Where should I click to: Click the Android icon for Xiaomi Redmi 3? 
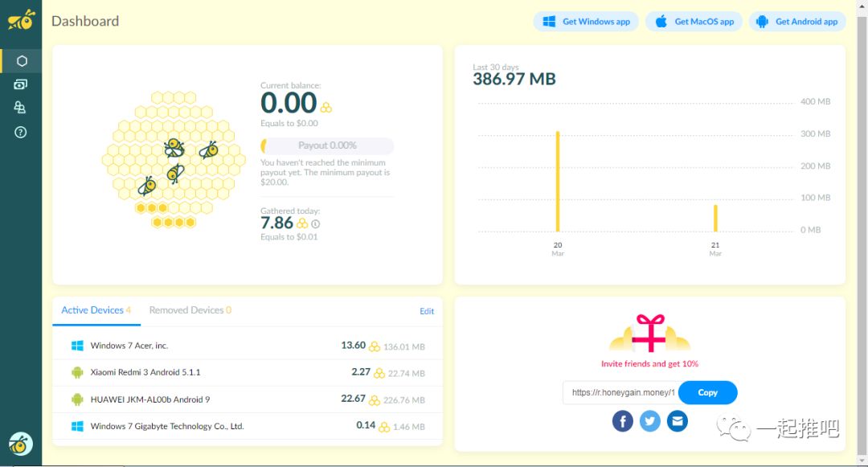click(x=77, y=372)
